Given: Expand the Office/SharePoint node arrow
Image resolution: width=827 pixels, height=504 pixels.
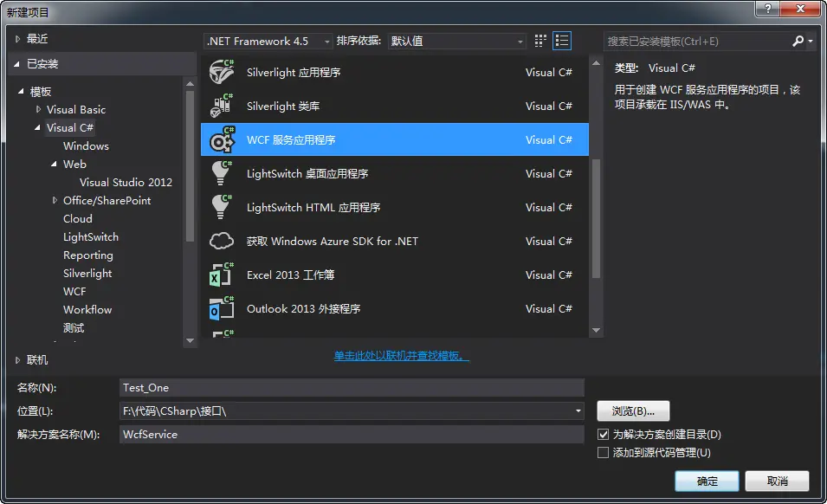Looking at the screenshot, I should (x=55, y=200).
